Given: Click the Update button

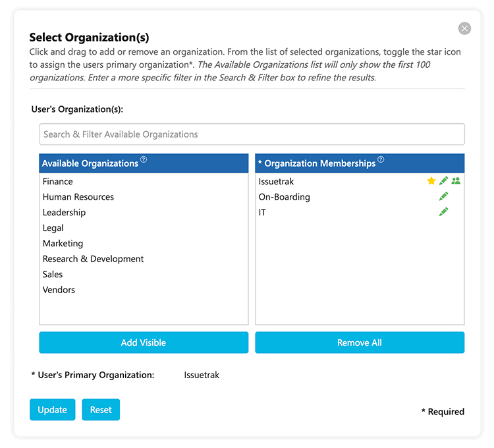Looking at the screenshot, I should [53, 410].
